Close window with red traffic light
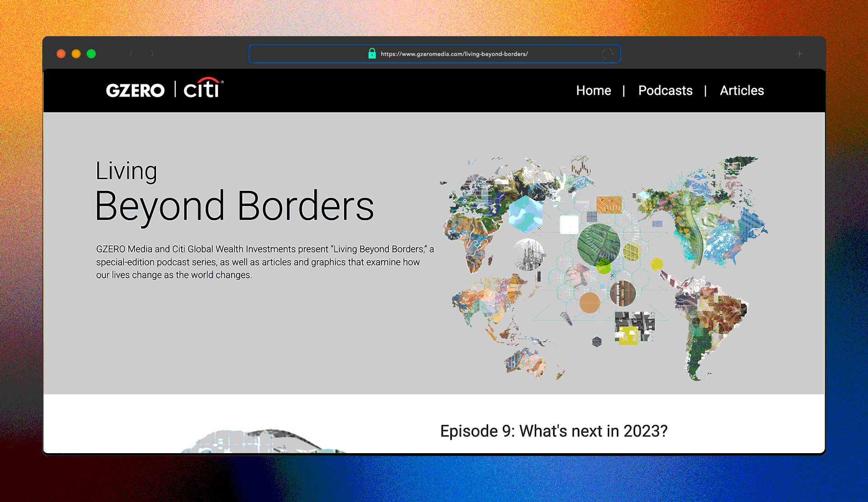Screen dimensions: 868x502 (61, 54)
